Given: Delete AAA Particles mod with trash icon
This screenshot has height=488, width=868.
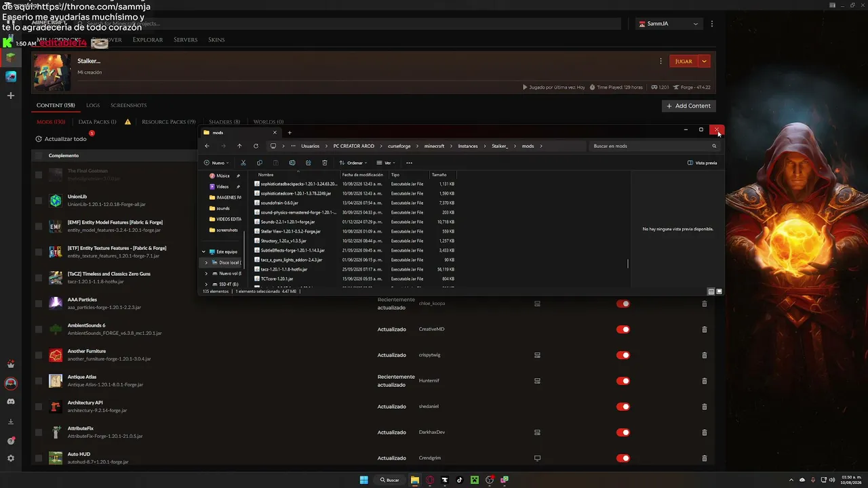Looking at the screenshot, I should point(704,304).
